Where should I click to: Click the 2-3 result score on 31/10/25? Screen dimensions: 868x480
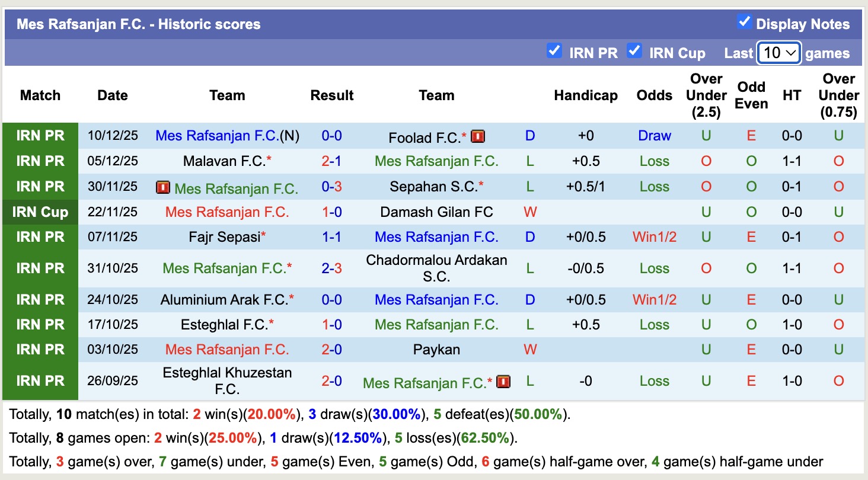tap(332, 268)
